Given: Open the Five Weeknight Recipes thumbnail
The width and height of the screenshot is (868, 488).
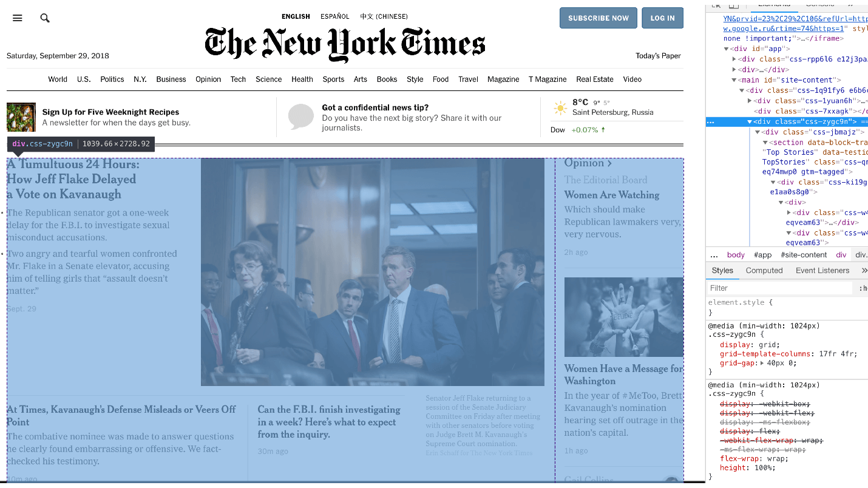Looking at the screenshot, I should pos(21,117).
